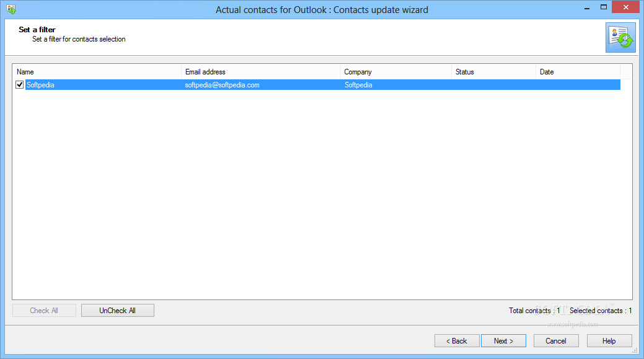Image resolution: width=644 pixels, height=359 pixels.
Task: Sort by the Name column header
Action: 97,71
